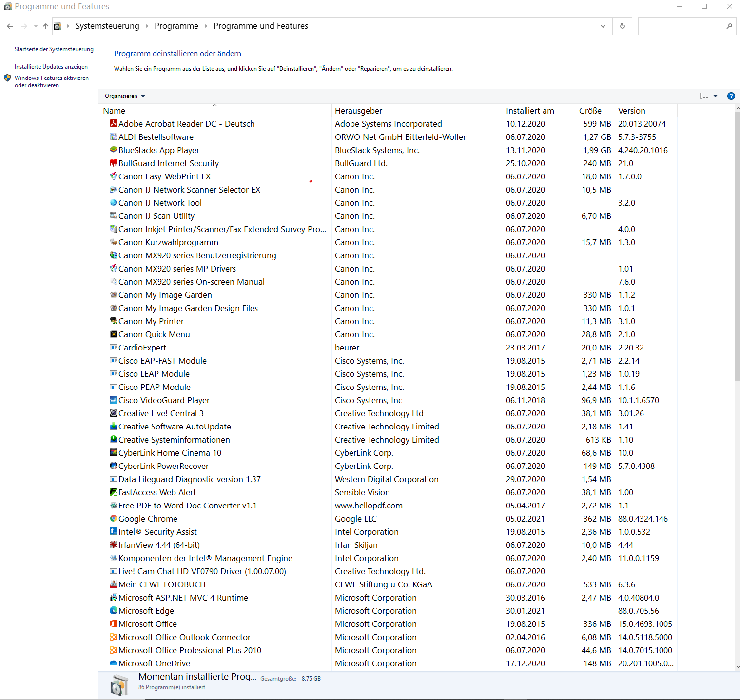The image size is (740, 700).
Task: Open Installierte Updates anzeigen link
Action: click(51, 67)
